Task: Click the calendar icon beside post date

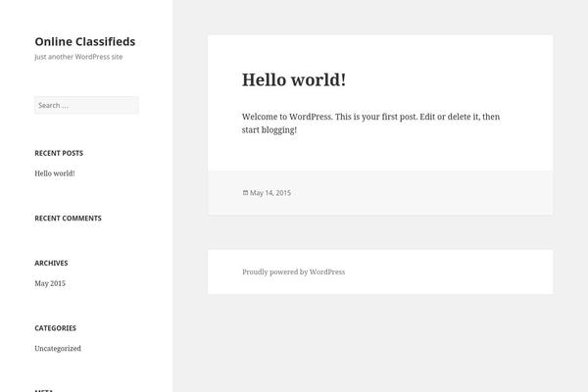Action: pyautogui.click(x=245, y=193)
